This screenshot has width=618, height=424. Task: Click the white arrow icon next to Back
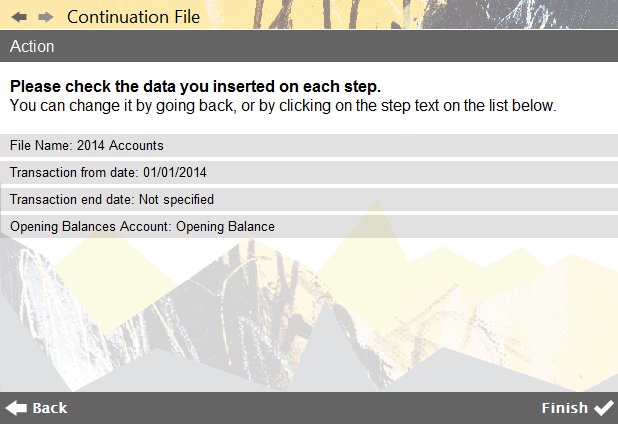coord(17,408)
